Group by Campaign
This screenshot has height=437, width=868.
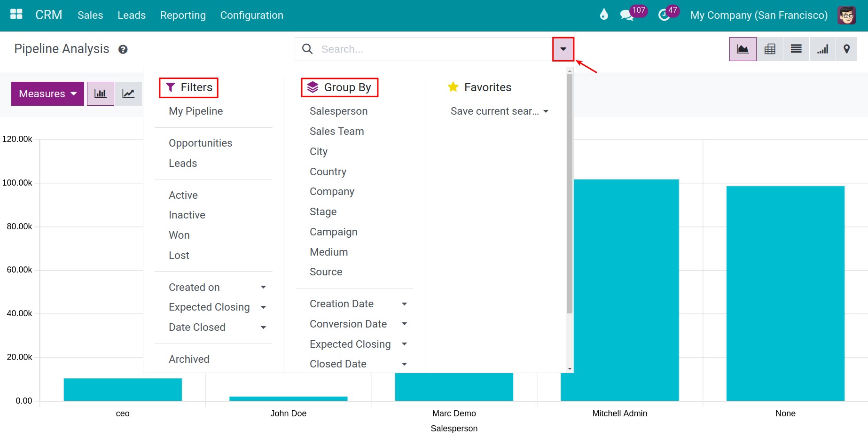(333, 232)
